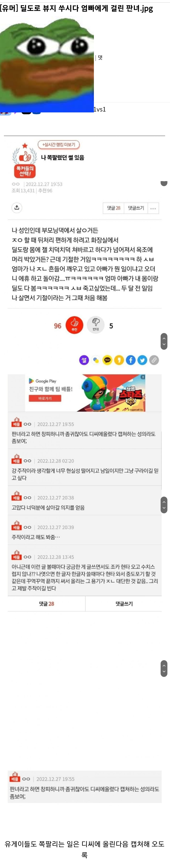Viewport: 170px width, 868px height.
Task: Click the purple 썰 share icon
Action: click(x=84, y=360)
